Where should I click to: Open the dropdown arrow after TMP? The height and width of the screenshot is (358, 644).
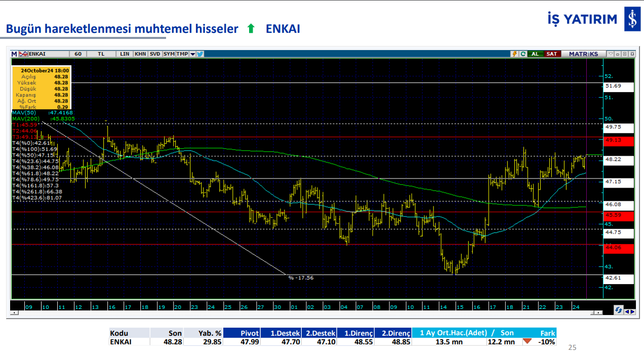192,54
